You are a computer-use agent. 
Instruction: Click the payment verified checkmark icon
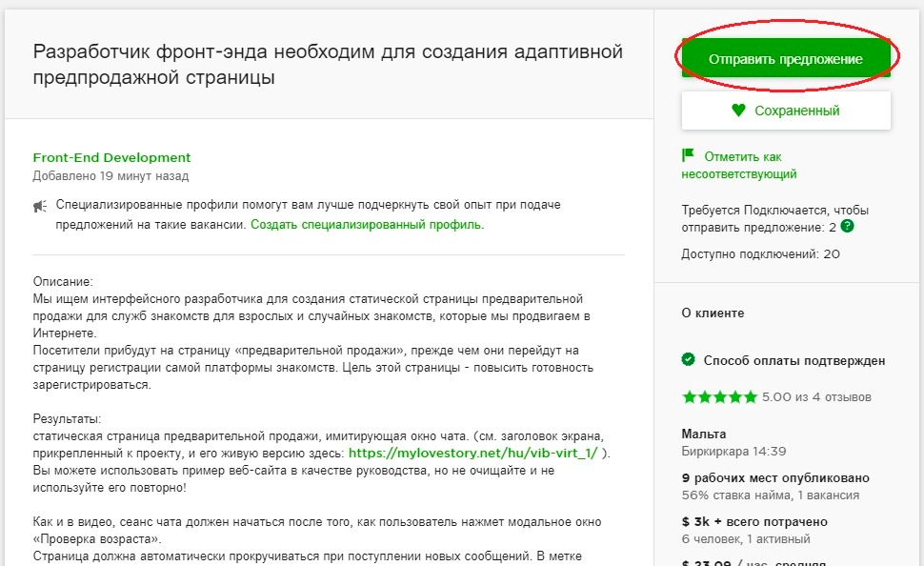coord(688,360)
